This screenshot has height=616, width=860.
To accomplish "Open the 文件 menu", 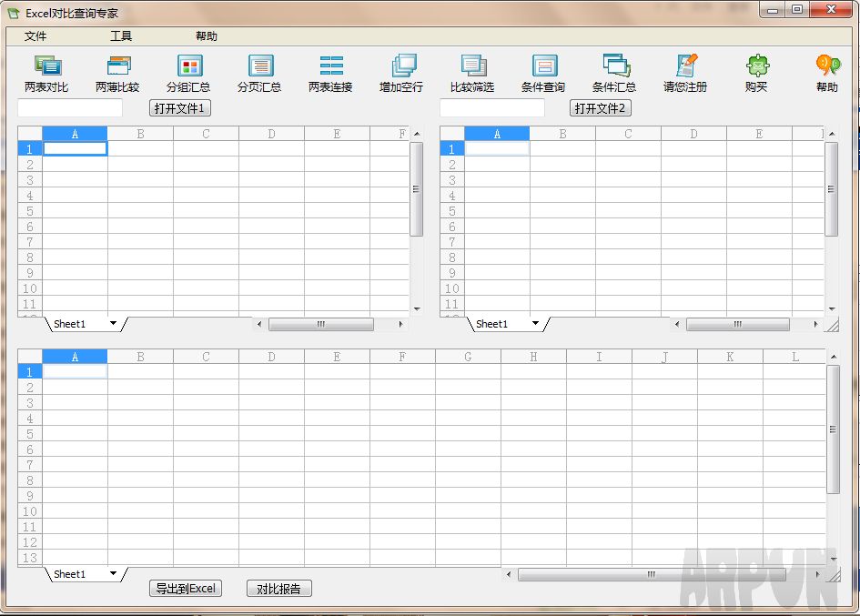I will click(34, 35).
